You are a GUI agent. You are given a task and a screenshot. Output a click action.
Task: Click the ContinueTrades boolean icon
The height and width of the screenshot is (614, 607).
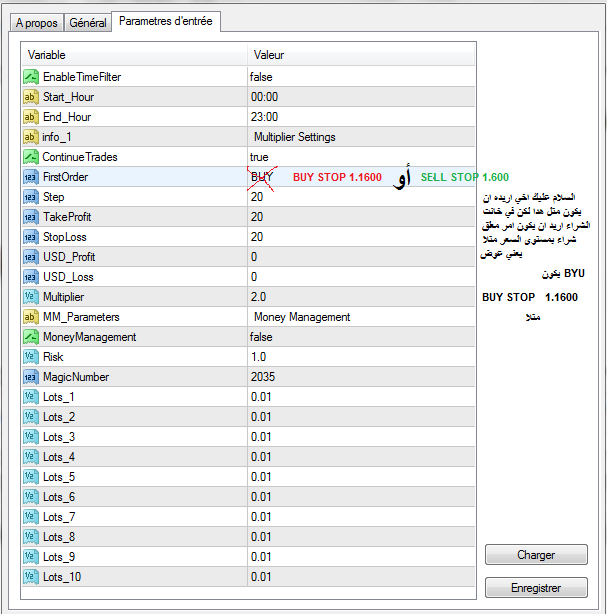click(x=30, y=157)
